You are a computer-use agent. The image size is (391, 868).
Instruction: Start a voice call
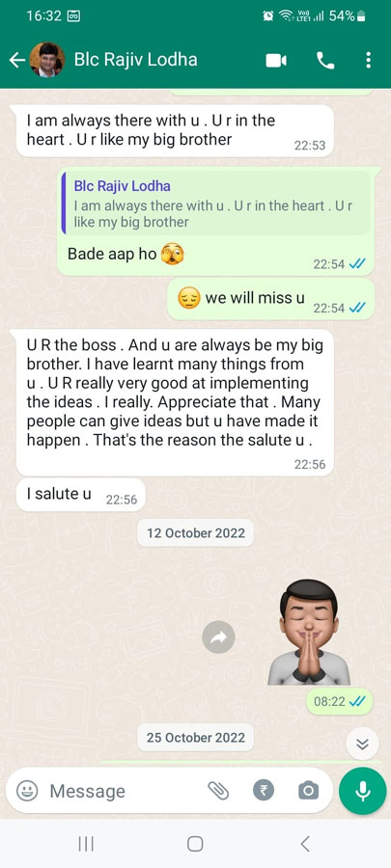pyautogui.click(x=325, y=60)
